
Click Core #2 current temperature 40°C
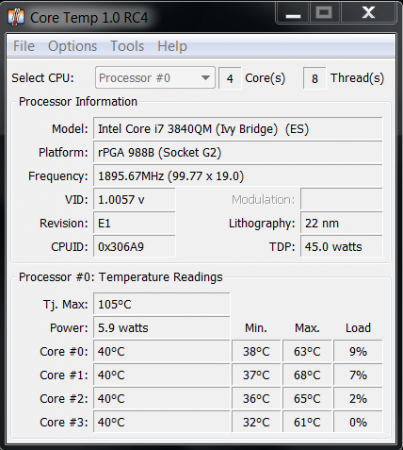162,399
